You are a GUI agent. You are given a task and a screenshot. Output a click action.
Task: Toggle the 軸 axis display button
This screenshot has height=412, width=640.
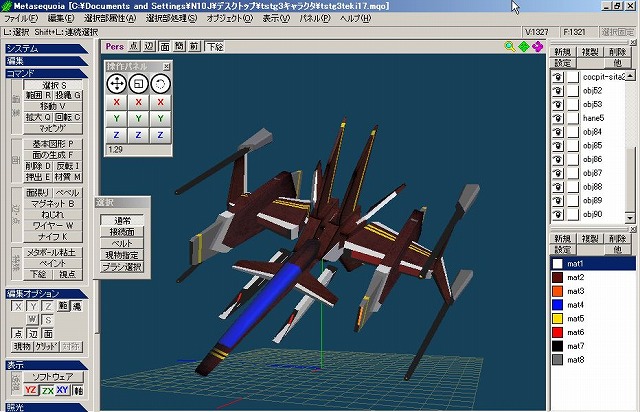(x=78, y=390)
